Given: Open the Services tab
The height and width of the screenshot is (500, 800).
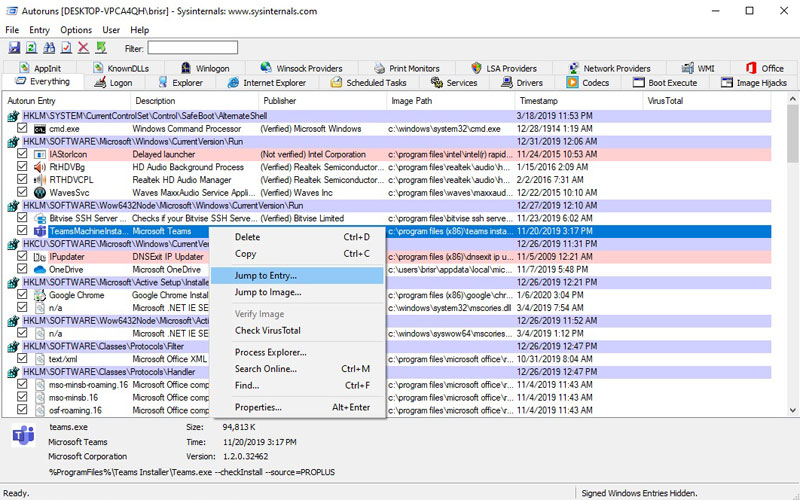Looking at the screenshot, I should pyautogui.click(x=454, y=83).
